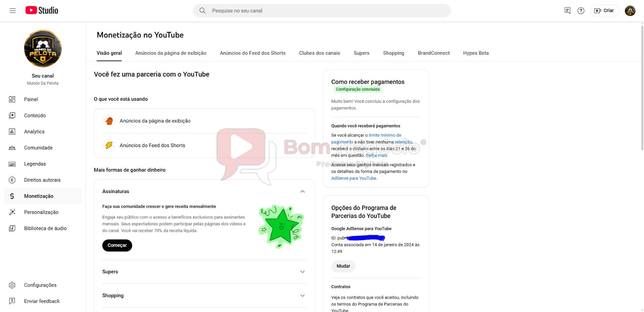
Task: Open the retenção link
Action: click(x=403, y=142)
